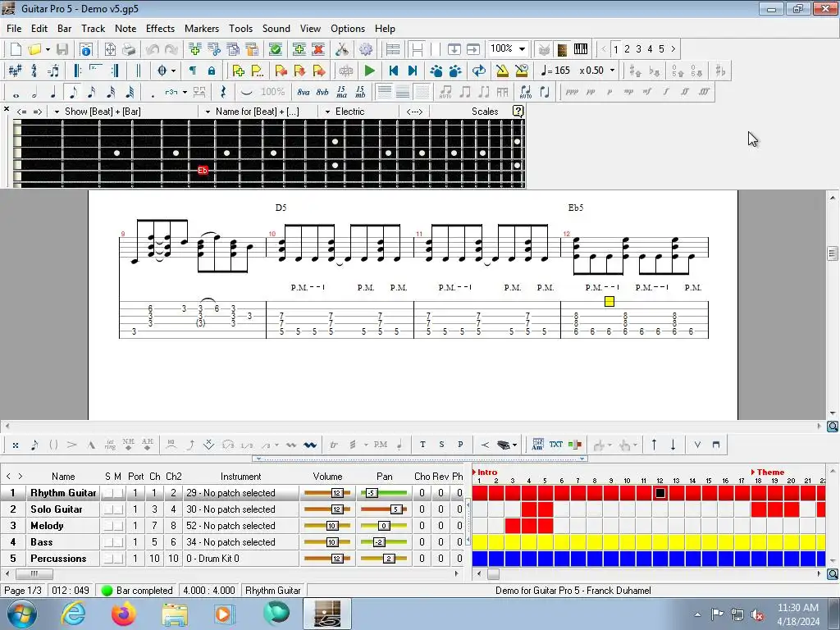840x630 pixels.
Task: Click the 8va octave icon
Action: (304, 92)
